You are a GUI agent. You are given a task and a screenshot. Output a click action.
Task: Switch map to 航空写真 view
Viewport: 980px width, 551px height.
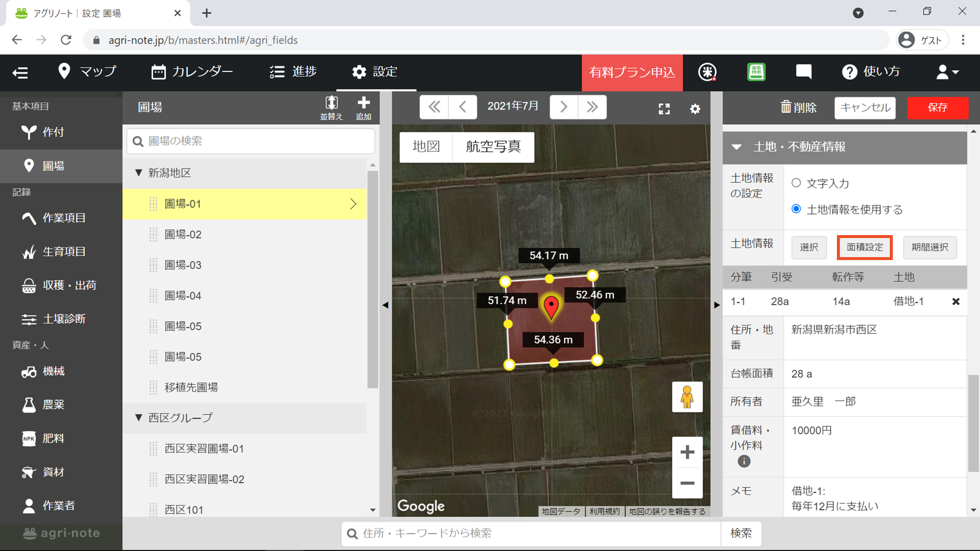tap(493, 146)
